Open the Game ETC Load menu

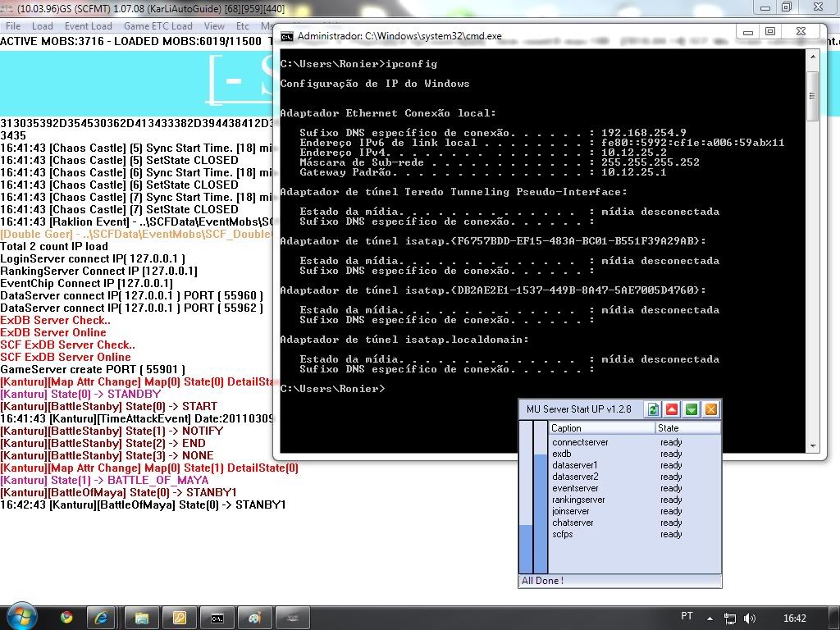point(159,26)
